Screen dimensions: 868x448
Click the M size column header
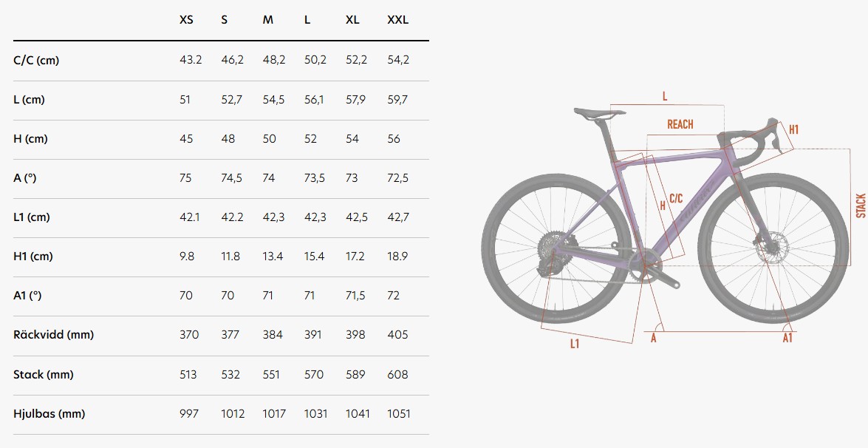point(268,20)
